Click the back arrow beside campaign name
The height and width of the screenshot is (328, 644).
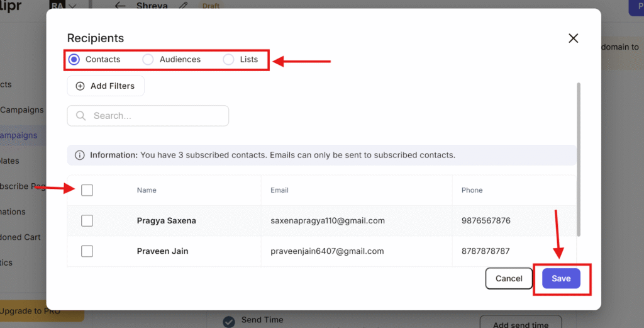pos(120,6)
